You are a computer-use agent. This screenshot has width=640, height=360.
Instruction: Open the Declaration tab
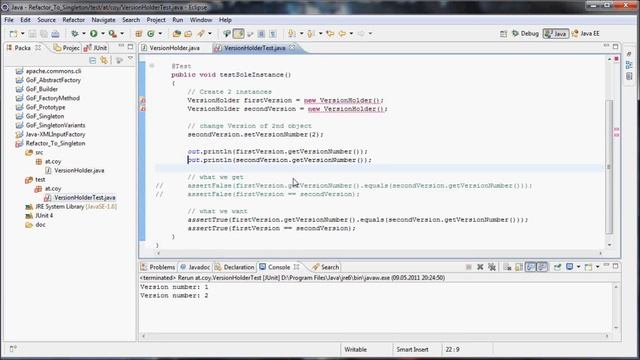(234, 267)
